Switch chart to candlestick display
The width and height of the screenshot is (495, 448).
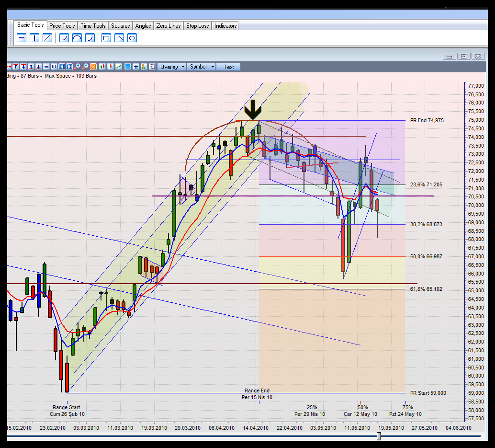(102, 67)
